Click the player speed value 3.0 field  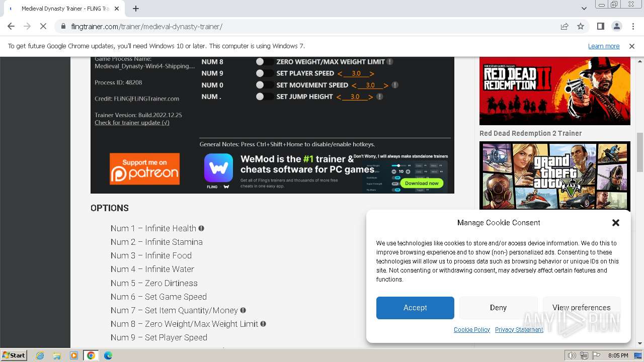point(356,73)
